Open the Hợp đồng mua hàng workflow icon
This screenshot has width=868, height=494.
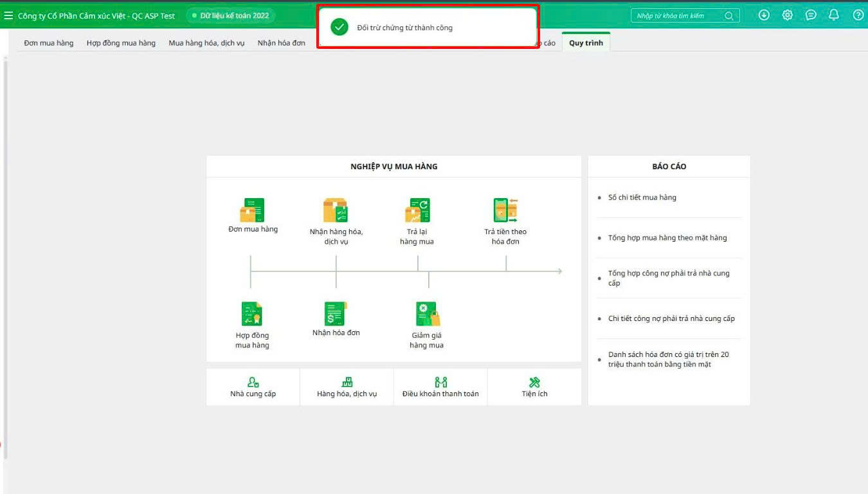coord(252,315)
